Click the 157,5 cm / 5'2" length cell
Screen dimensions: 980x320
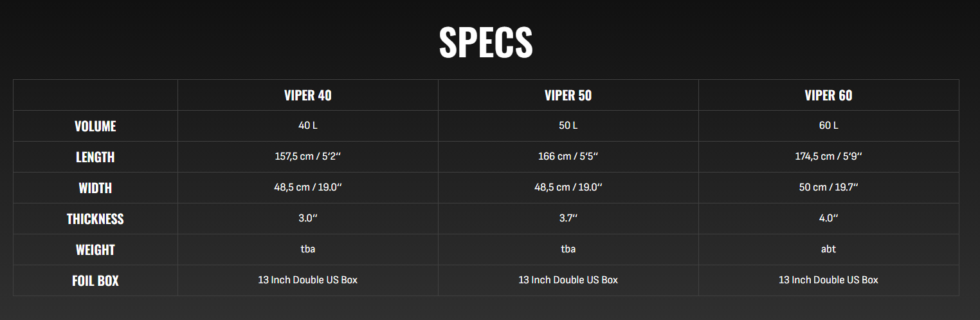(308, 156)
